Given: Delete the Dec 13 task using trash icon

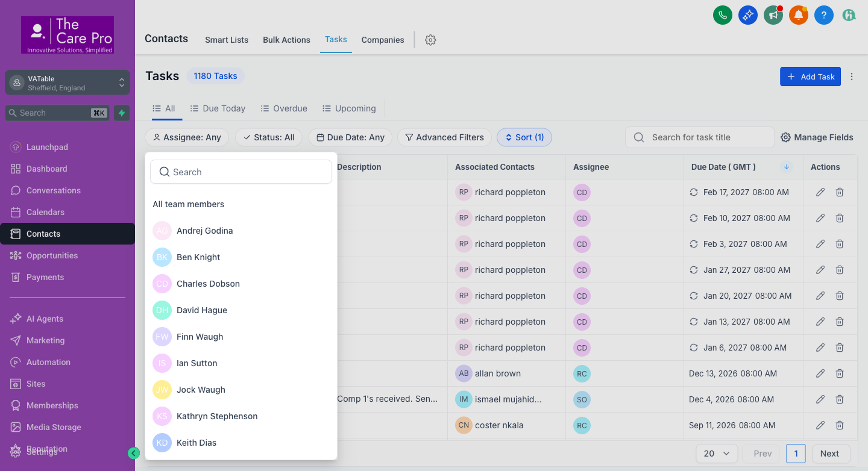Looking at the screenshot, I should pos(839,373).
